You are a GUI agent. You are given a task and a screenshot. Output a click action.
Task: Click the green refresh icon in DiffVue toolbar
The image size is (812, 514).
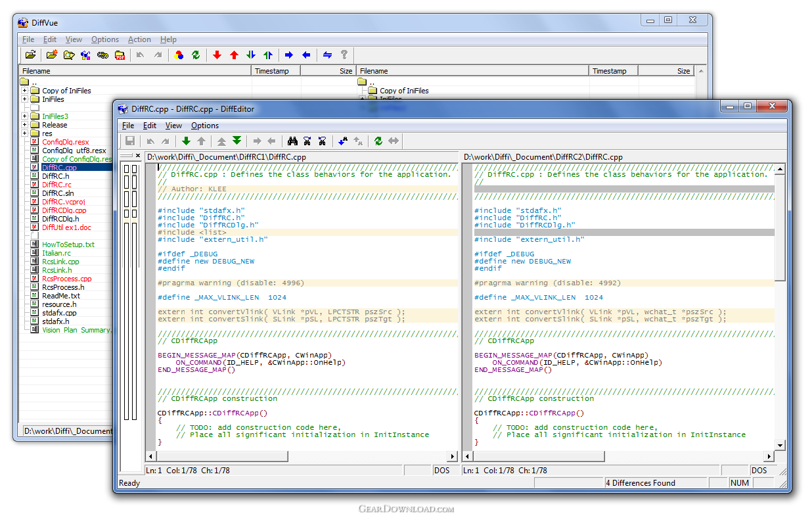tap(196, 55)
